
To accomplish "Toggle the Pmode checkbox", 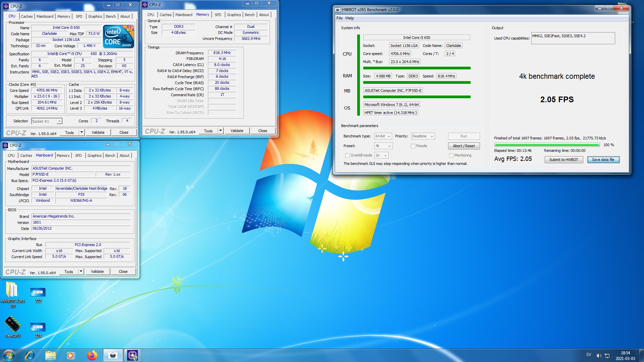I will point(413,146).
